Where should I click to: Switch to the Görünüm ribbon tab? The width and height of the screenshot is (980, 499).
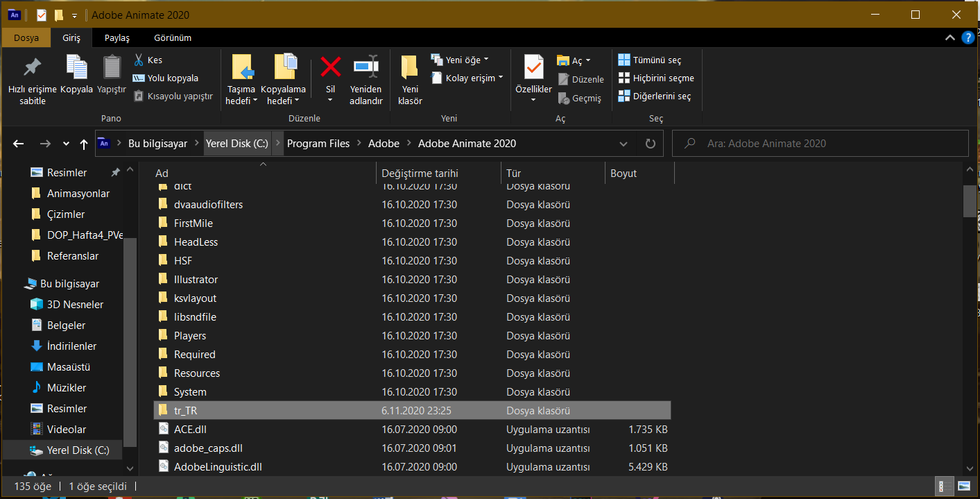click(x=173, y=38)
